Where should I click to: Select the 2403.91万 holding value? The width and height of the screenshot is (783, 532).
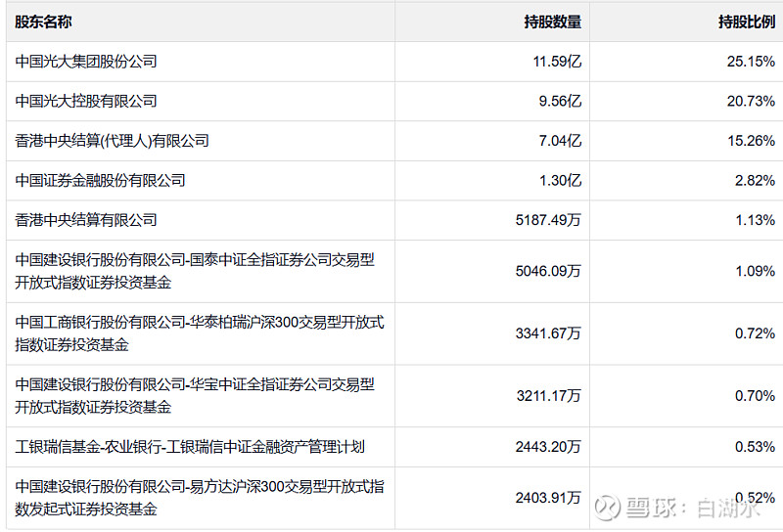548,498
